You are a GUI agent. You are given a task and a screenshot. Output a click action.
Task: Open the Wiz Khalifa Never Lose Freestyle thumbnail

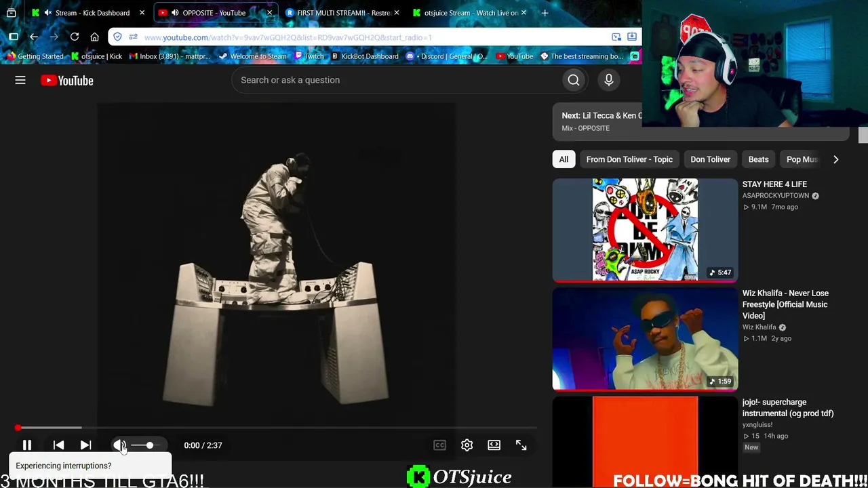(645, 339)
